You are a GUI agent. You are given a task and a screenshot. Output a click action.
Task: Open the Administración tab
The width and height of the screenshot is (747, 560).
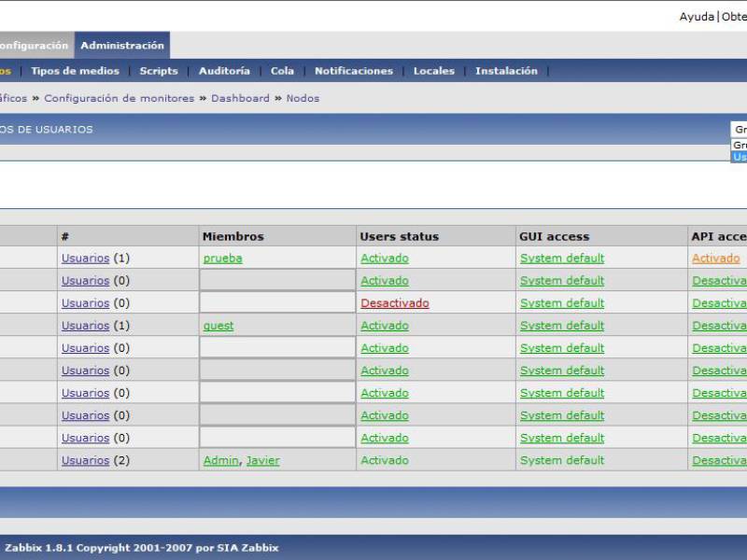click(x=121, y=46)
